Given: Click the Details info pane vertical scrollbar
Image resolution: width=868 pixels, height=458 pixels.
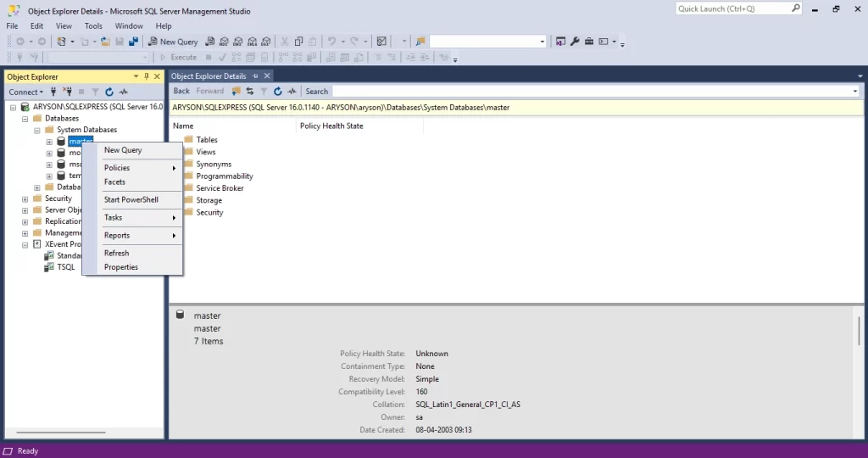Looking at the screenshot, I should 860,331.
